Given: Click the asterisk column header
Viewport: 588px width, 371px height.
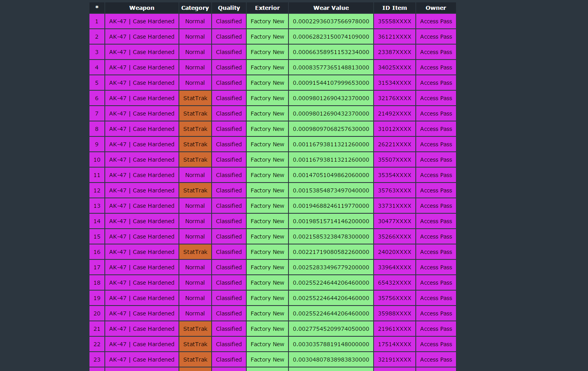Looking at the screenshot, I should [x=97, y=8].
